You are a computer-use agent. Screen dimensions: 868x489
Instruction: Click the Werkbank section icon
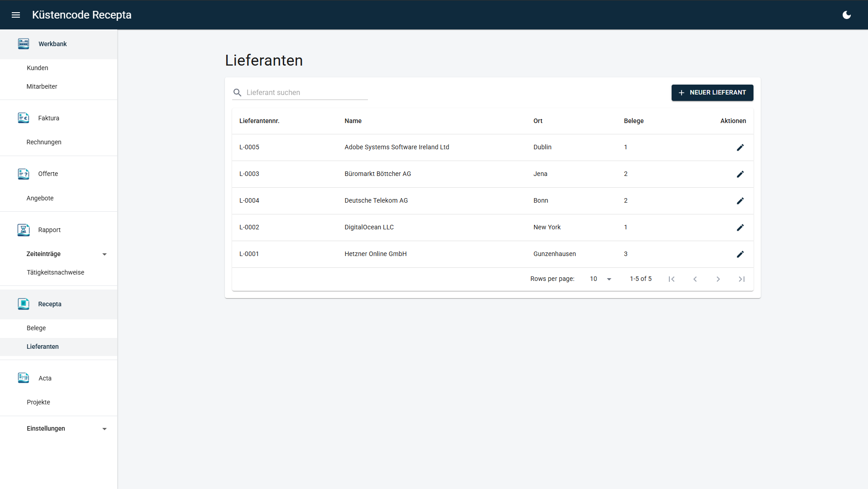coord(24,44)
